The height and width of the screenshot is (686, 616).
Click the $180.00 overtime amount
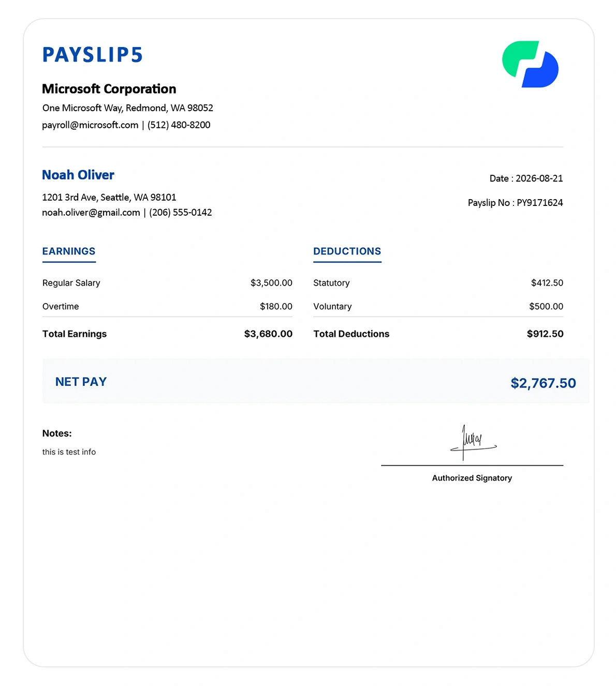pyautogui.click(x=276, y=306)
